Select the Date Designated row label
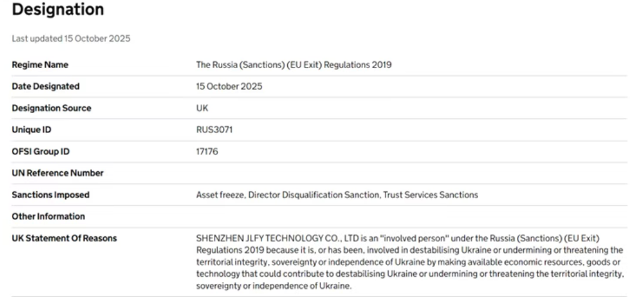Screen dimensions: 644x302 (x=46, y=86)
